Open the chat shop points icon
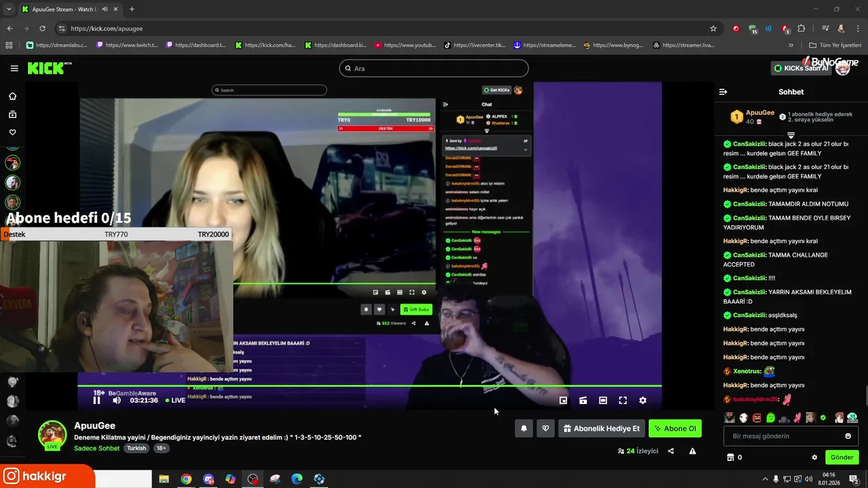868x488 pixels. (x=730, y=457)
